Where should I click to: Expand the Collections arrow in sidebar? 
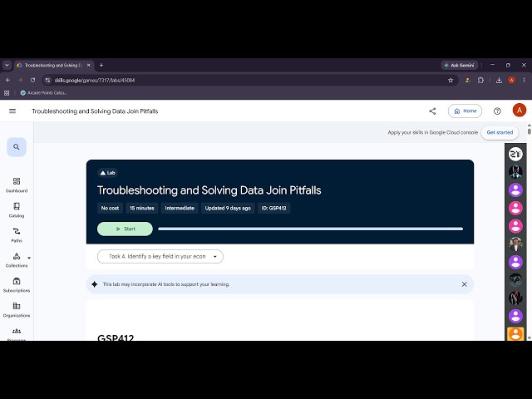(x=29, y=258)
